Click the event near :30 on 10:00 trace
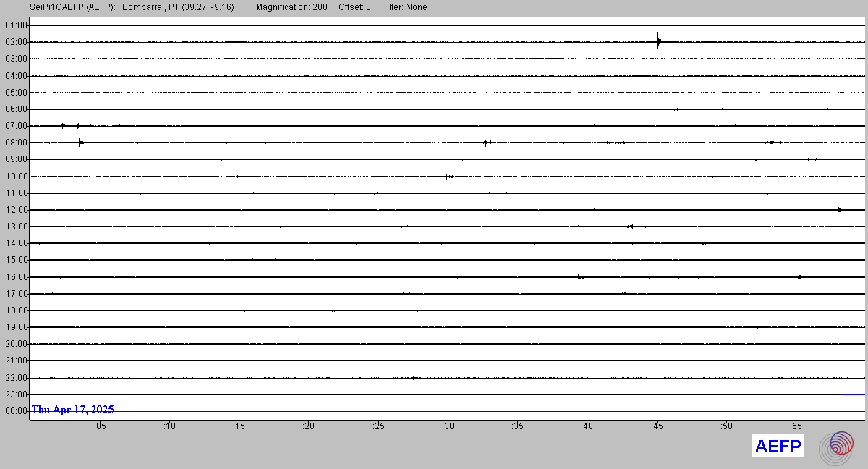 (x=449, y=177)
